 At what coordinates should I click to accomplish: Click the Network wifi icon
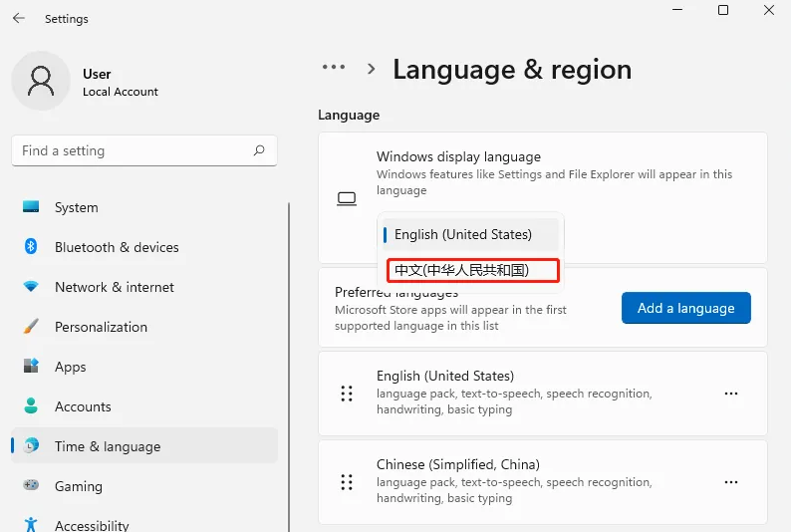pyautogui.click(x=31, y=286)
